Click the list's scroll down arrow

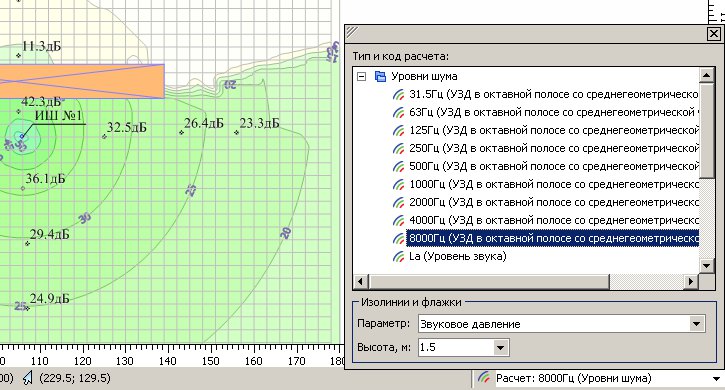(x=707, y=266)
